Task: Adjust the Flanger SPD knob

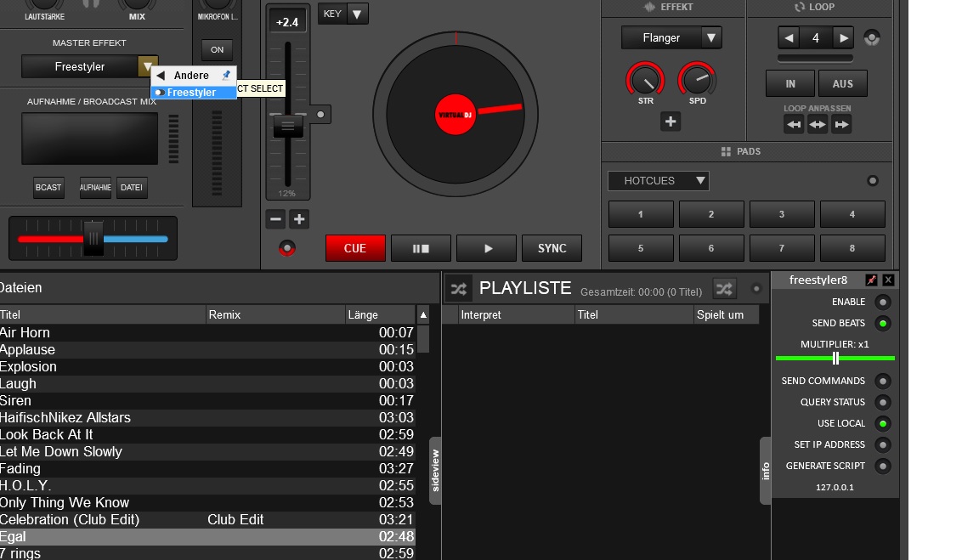Action: [697, 80]
